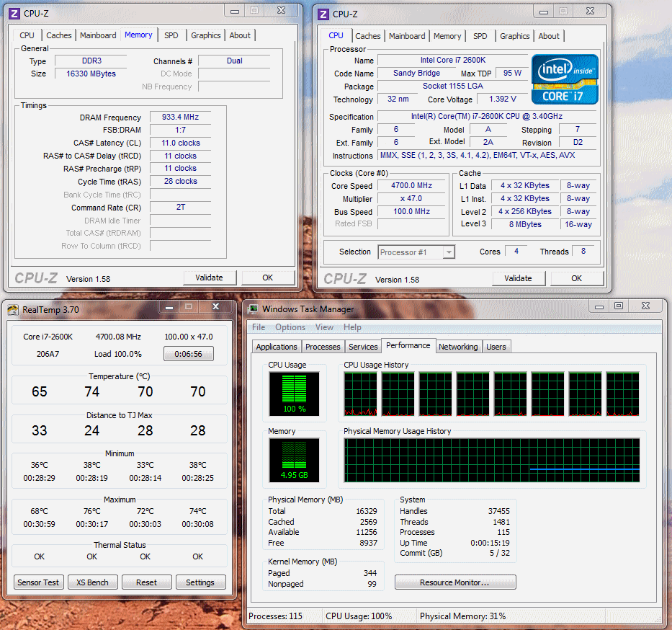
Task: Switch to the Networking tab
Action: (x=458, y=347)
